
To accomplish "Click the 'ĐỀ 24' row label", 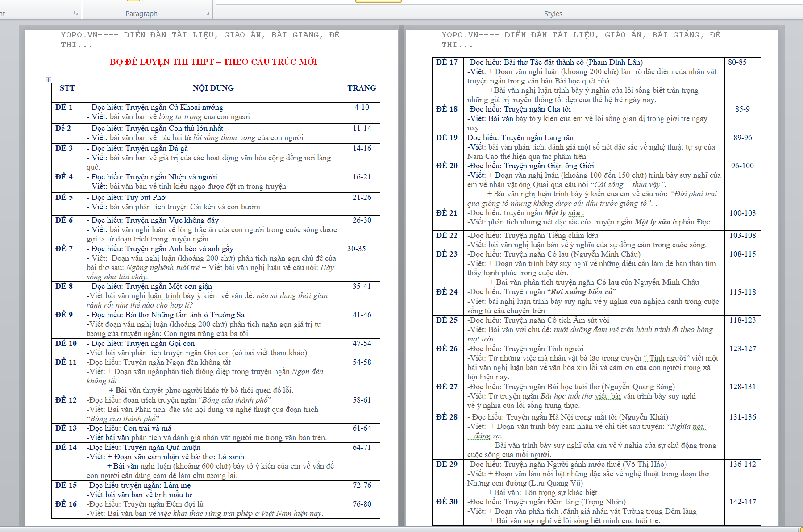I will coord(447,292).
